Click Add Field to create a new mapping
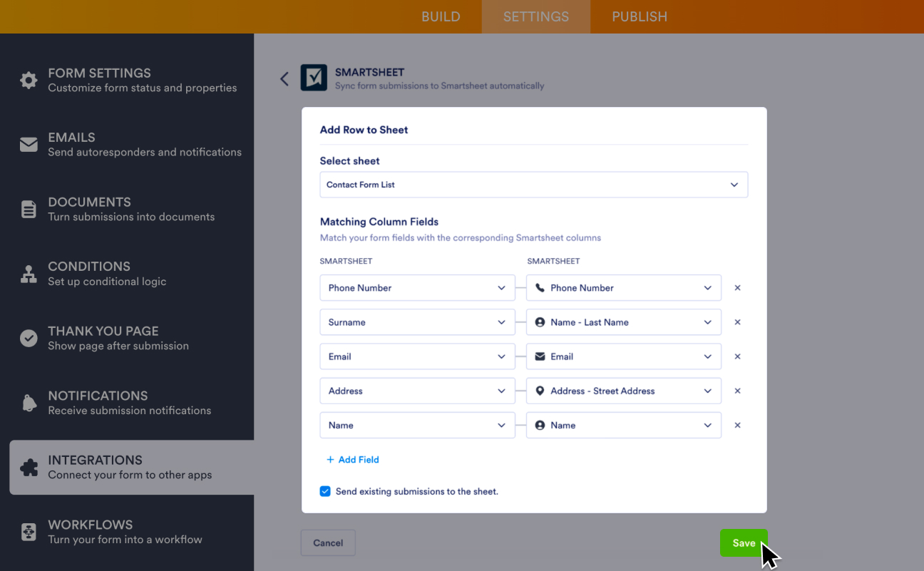924x571 pixels. [x=352, y=459]
